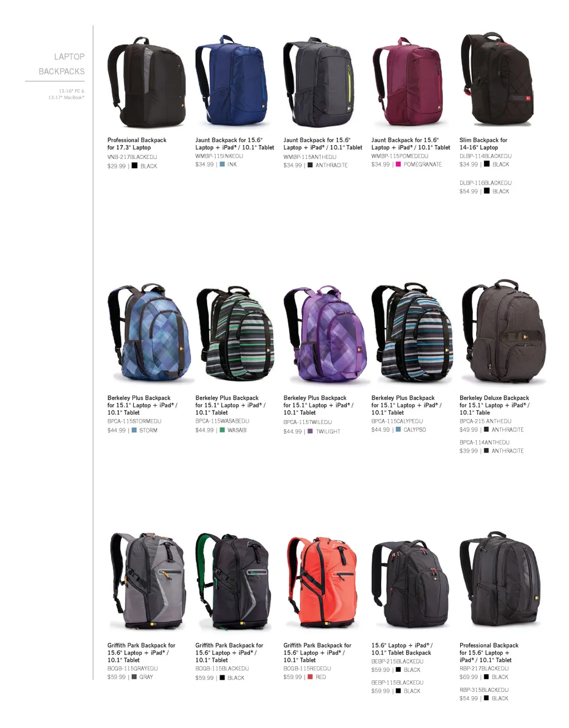Click the Ink color swatch

click(222, 164)
